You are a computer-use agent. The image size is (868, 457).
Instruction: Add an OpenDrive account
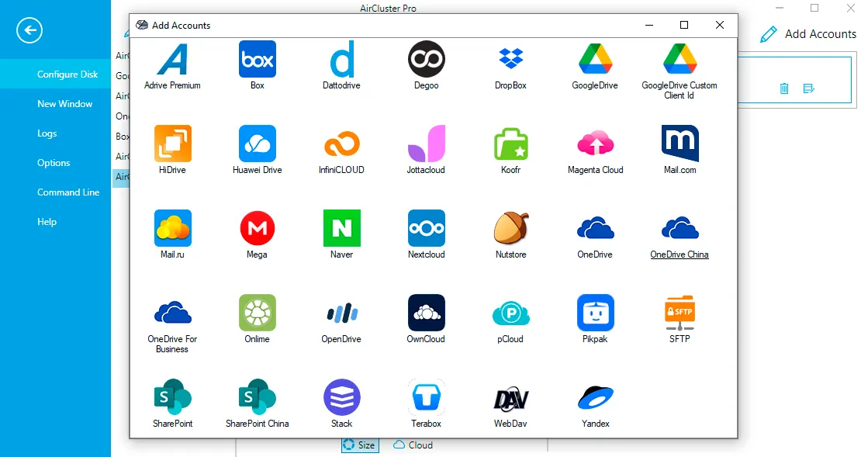[x=341, y=313]
